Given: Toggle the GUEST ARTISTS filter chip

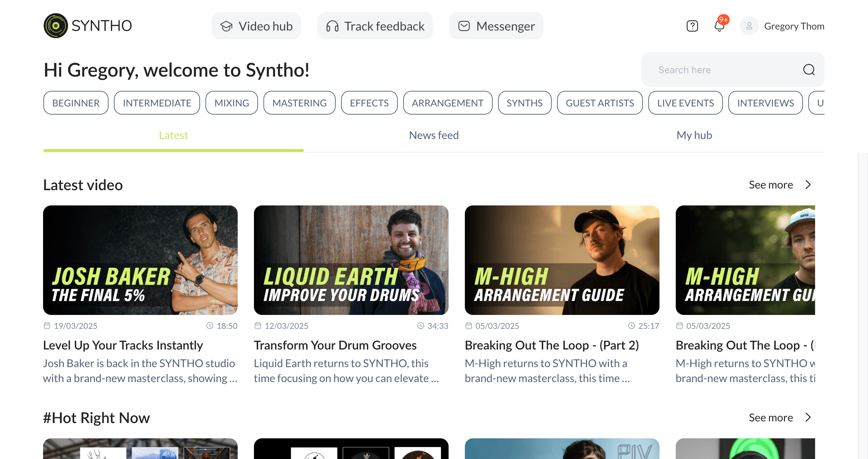Looking at the screenshot, I should click(x=600, y=103).
